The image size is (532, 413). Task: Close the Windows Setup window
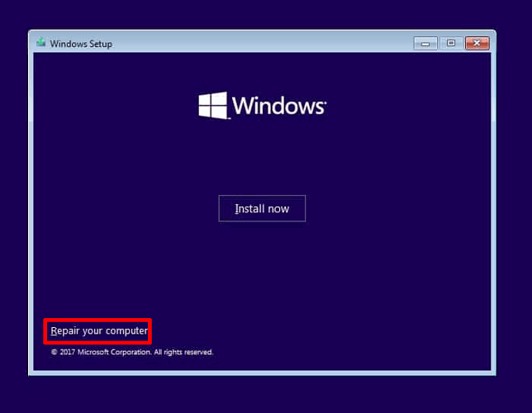477,44
